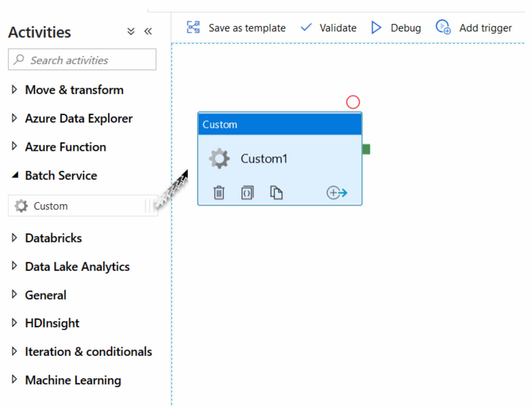
Task: Clone the Custom1 activity with the copy icon
Action: (x=276, y=193)
